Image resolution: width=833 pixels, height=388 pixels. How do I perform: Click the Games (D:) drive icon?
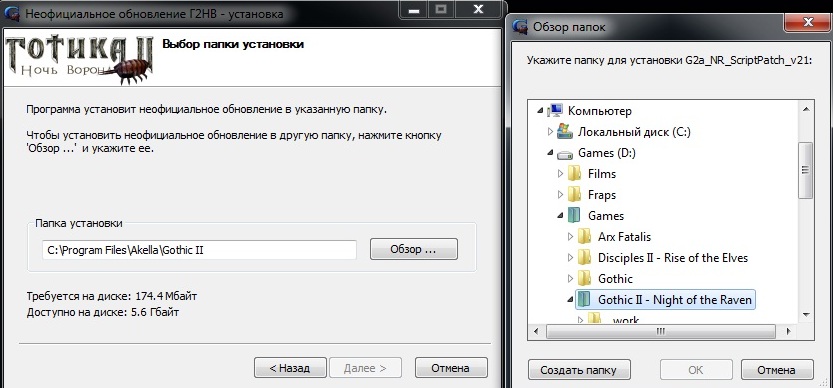565,154
